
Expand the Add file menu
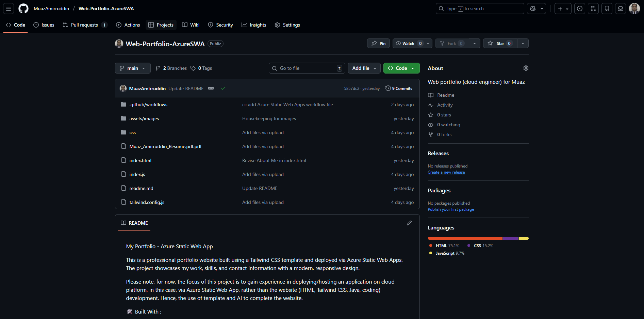tap(364, 68)
